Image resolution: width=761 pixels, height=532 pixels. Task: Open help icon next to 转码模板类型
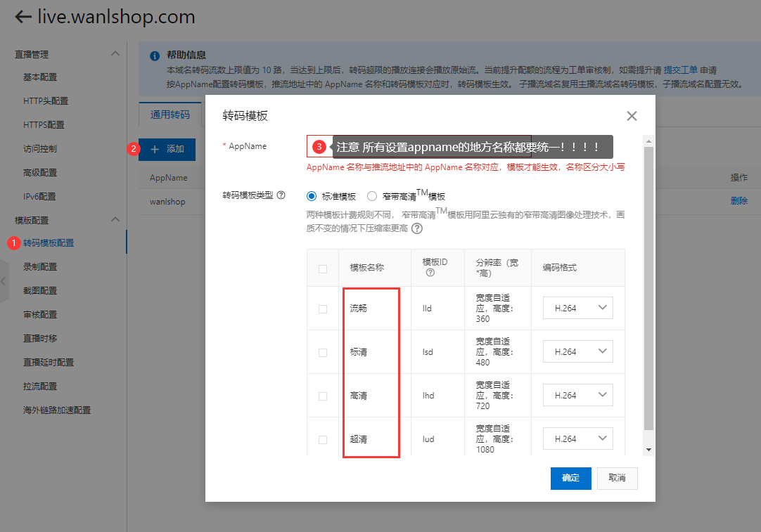[x=281, y=195]
